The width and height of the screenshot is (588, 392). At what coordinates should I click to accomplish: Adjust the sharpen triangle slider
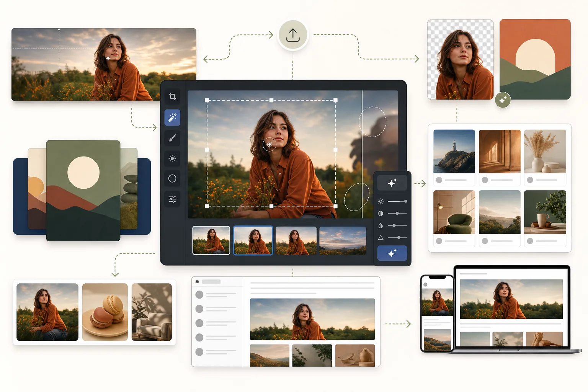397,238
